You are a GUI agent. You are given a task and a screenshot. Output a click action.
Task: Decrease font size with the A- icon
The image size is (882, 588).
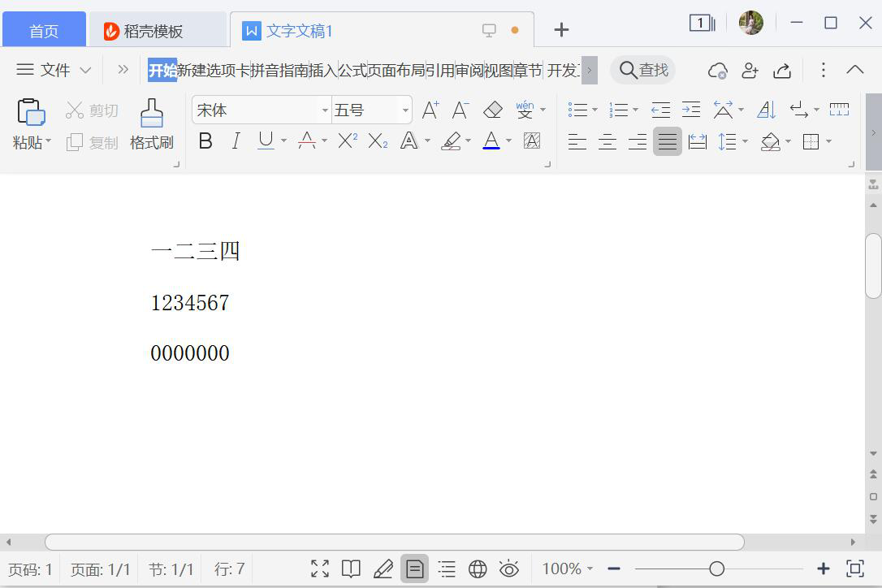pyautogui.click(x=460, y=110)
